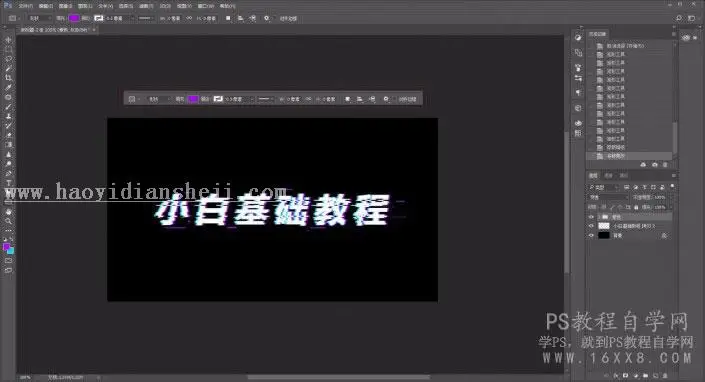Open the stroke color swatch in options bar

(99, 18)
